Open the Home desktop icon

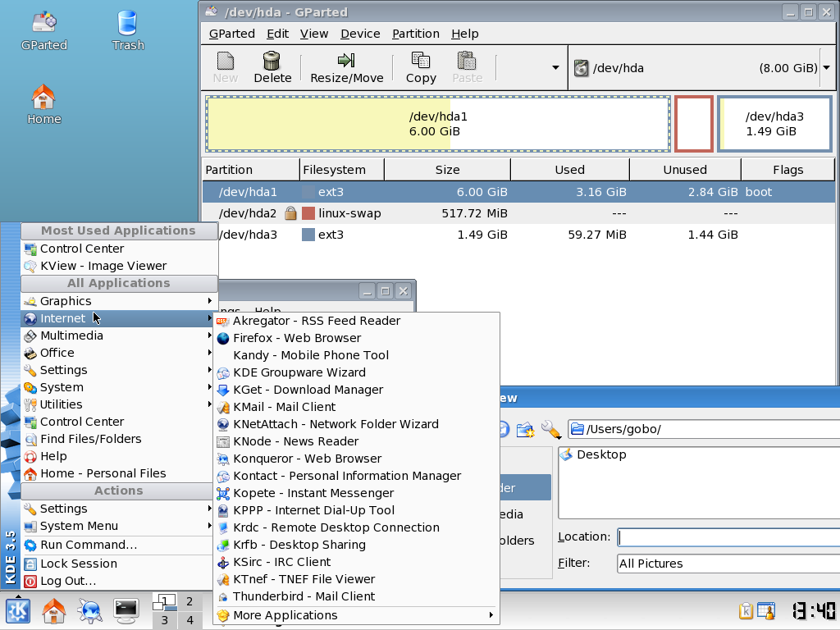click(44, 105)
